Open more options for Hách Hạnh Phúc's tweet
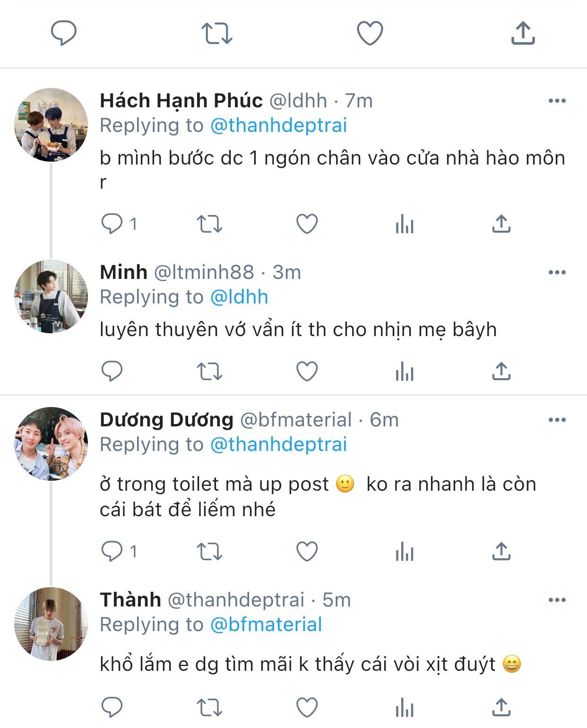The width and height of the screenshot is (587, 728). (557, 101)
